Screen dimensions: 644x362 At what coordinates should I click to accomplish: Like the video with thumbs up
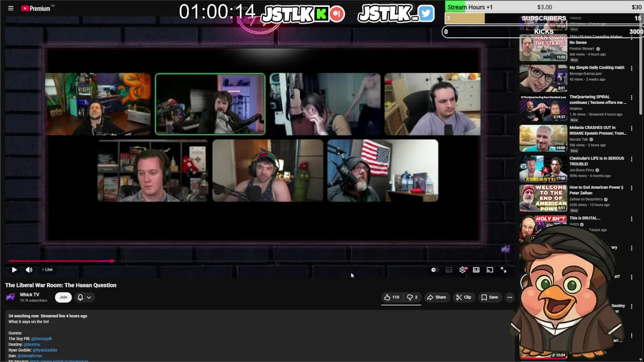391,297
